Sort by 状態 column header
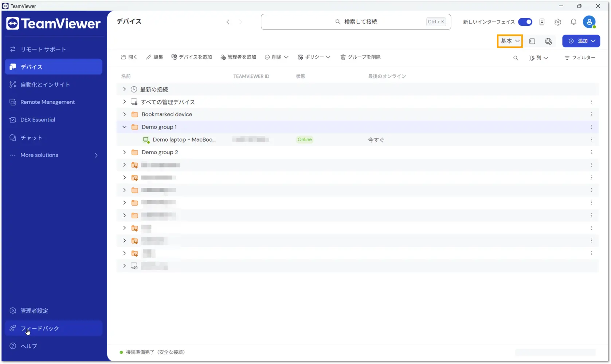611x364 pixels. pos(301,76)
